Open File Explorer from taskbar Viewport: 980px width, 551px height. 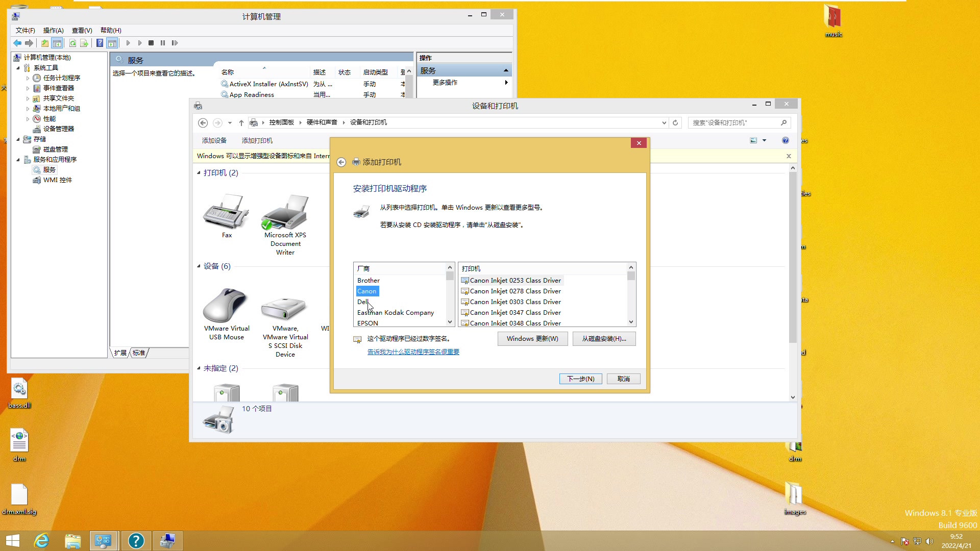point(73,541)
